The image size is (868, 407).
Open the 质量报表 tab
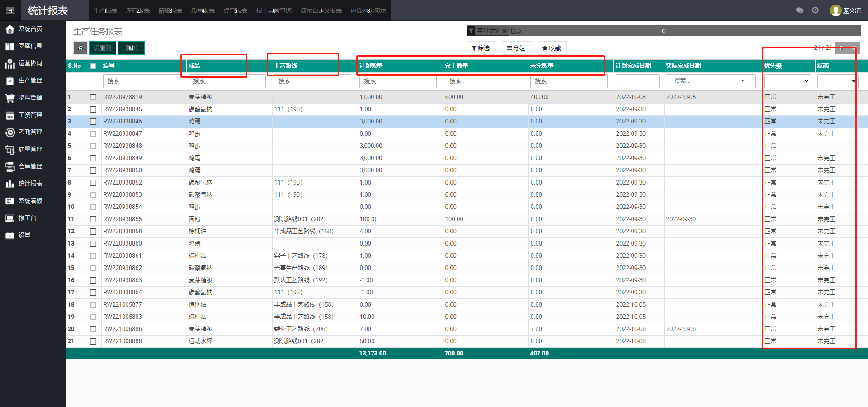203,10
